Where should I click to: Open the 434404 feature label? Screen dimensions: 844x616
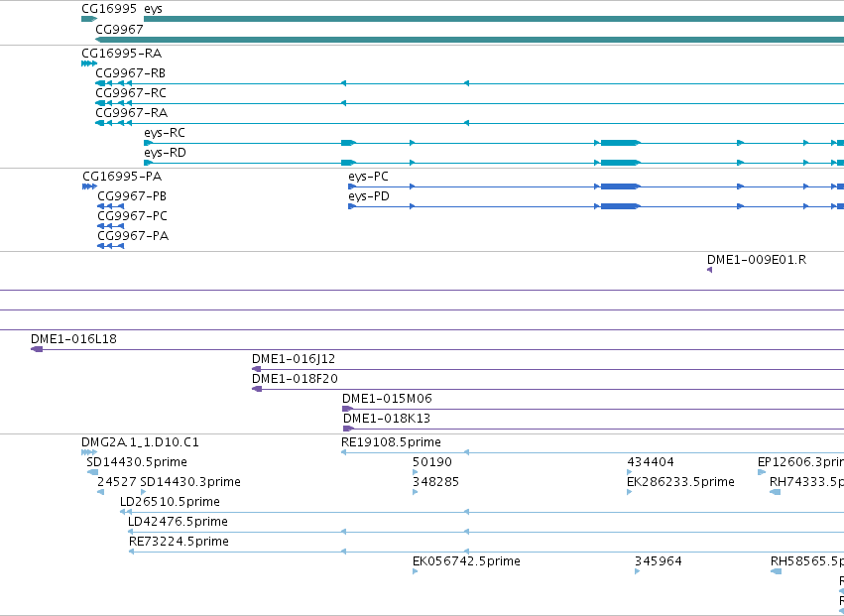point(651,462)
